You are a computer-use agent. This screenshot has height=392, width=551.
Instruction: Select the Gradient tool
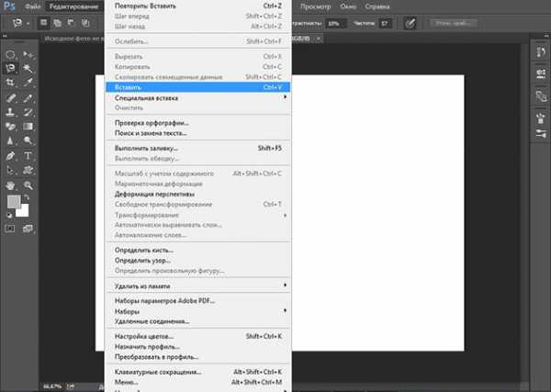(28, 127)
